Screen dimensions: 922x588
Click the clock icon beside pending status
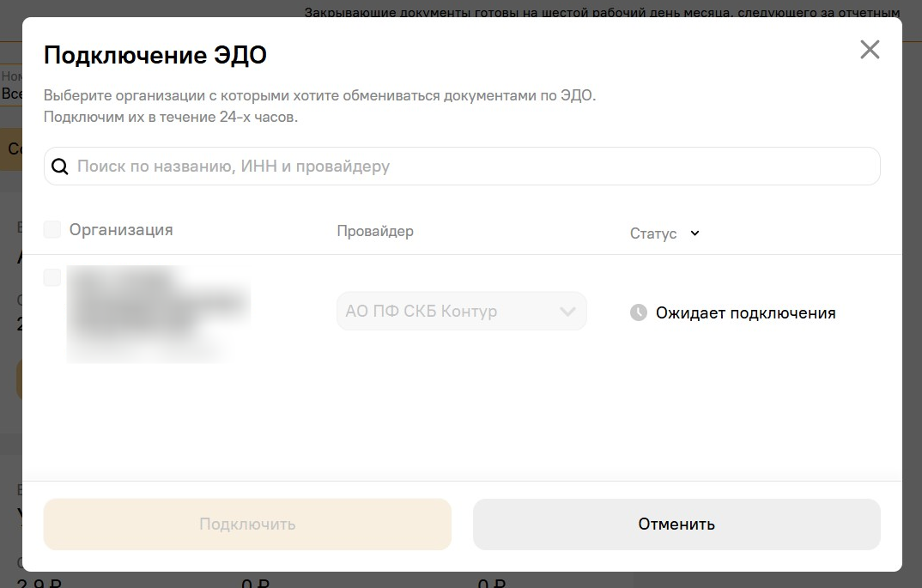[638, 312]
